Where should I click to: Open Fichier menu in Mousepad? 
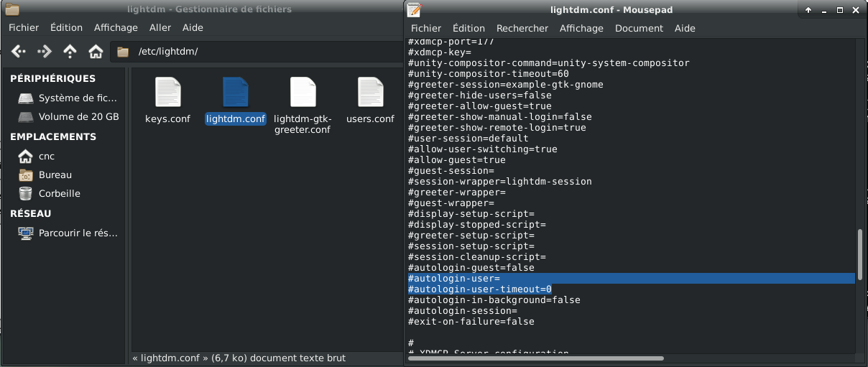pyautogui.click(x=426, y=28)
